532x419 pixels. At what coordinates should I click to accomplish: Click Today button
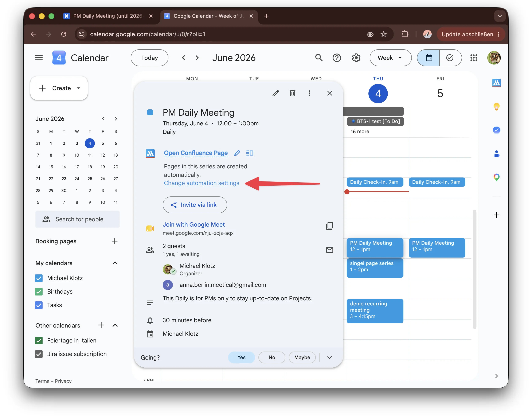point(149,58)
